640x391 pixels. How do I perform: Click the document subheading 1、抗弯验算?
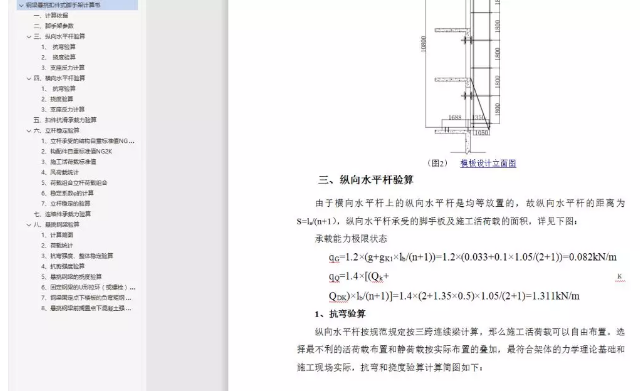point(340,314)
